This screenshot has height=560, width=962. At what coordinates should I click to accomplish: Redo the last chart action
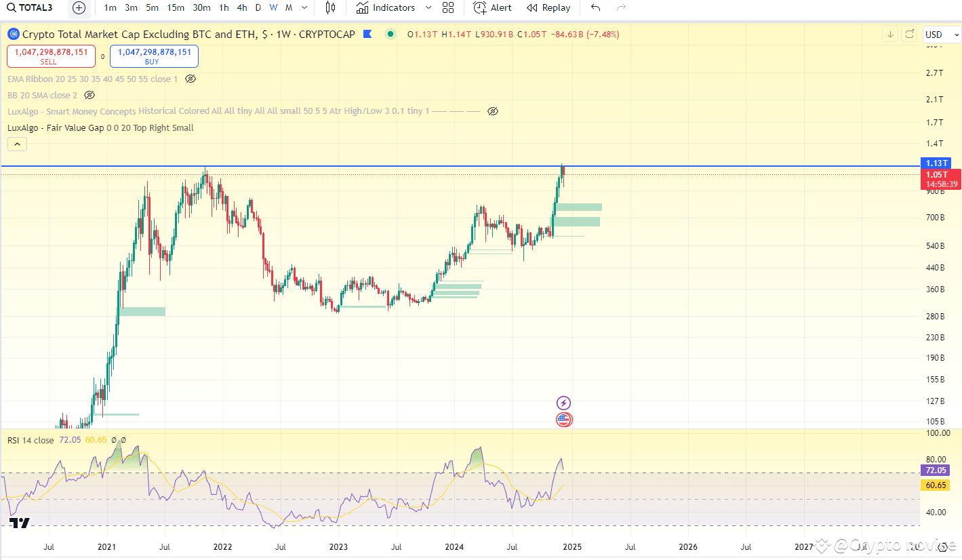click(621, 7)
